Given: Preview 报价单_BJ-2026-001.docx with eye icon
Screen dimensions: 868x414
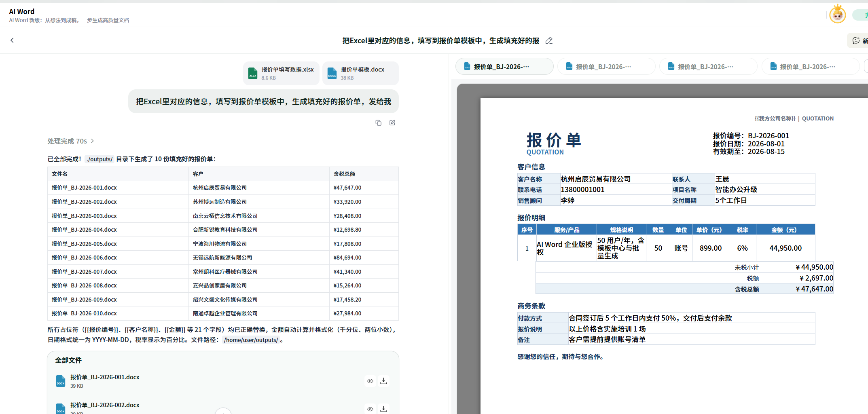Looking at the screenshot, I should coord(370,381).
